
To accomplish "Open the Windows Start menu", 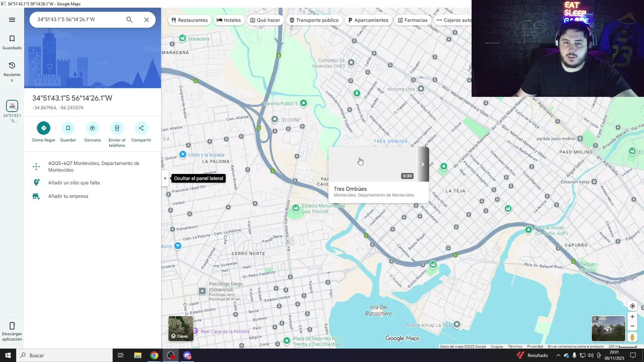I will [8, 355].
